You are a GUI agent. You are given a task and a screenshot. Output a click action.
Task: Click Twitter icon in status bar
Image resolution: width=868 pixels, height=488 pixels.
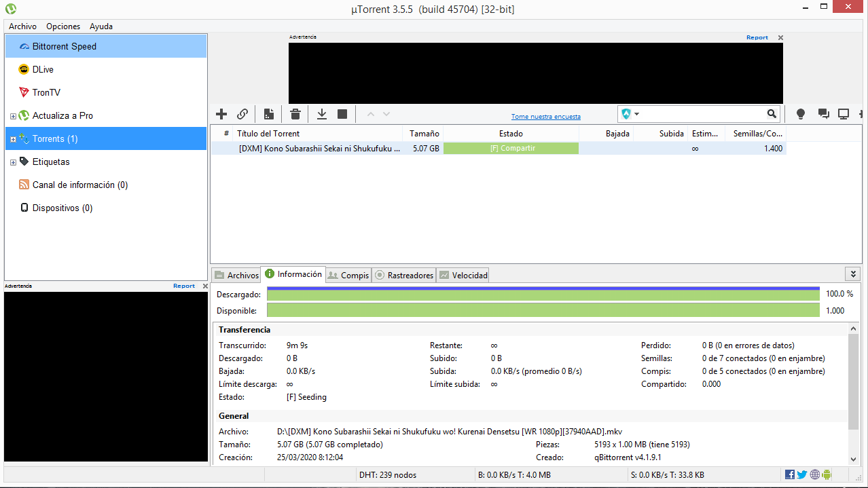tap(802, 474)
